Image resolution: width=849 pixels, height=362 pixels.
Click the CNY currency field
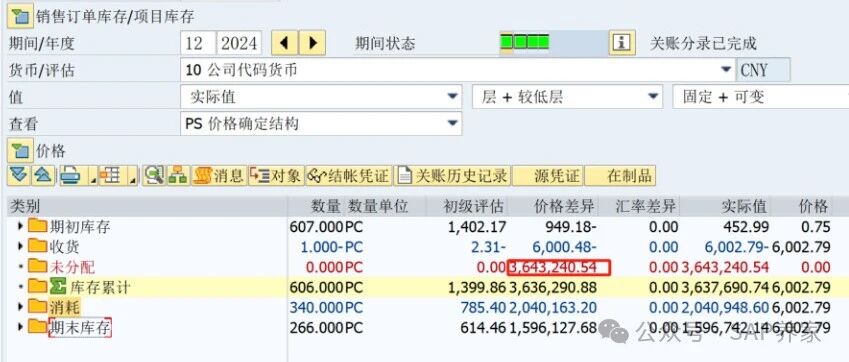coord(763,70)
